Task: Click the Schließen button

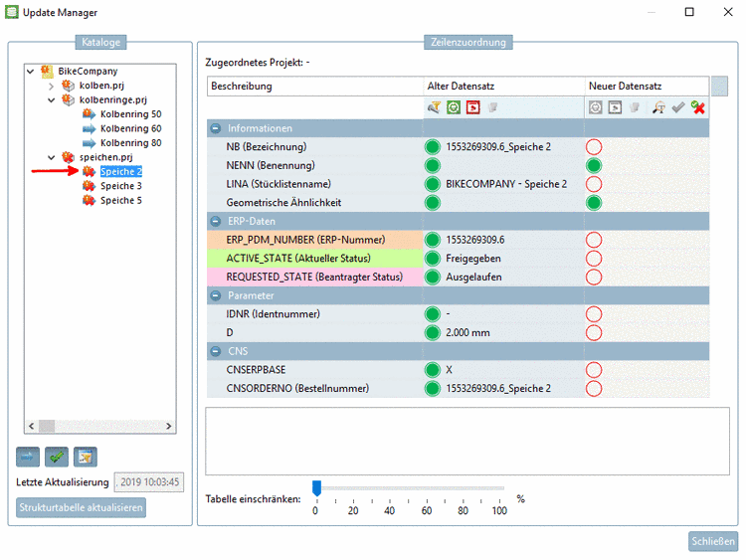Action: 713,542
